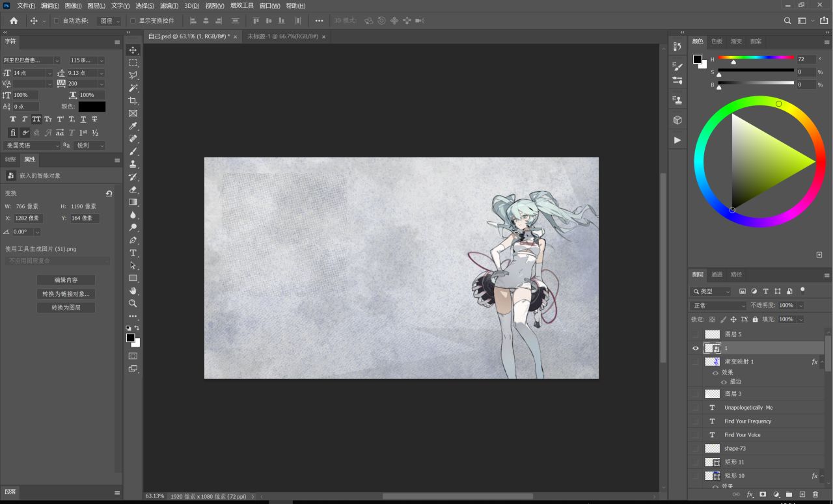This screenshot has width=833, height=504.
Task: Click the 编辑内容 button
Action: (x=66, y=280)
